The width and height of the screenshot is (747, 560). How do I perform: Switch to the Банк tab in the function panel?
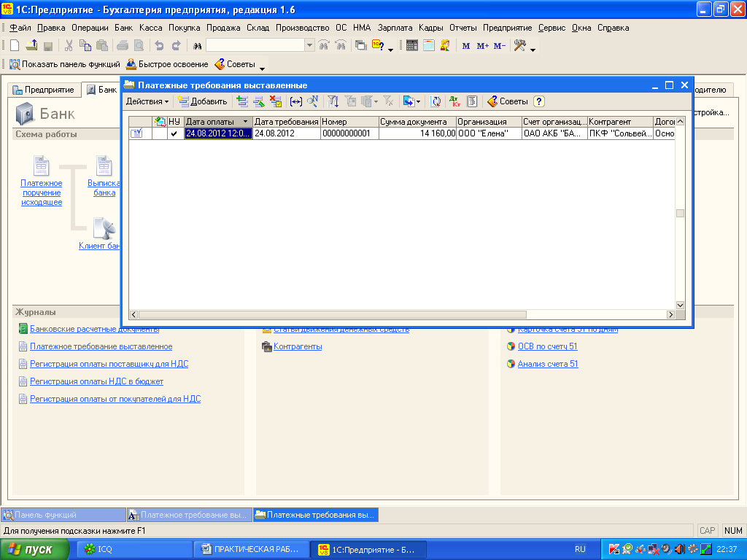tap(102, 90)
